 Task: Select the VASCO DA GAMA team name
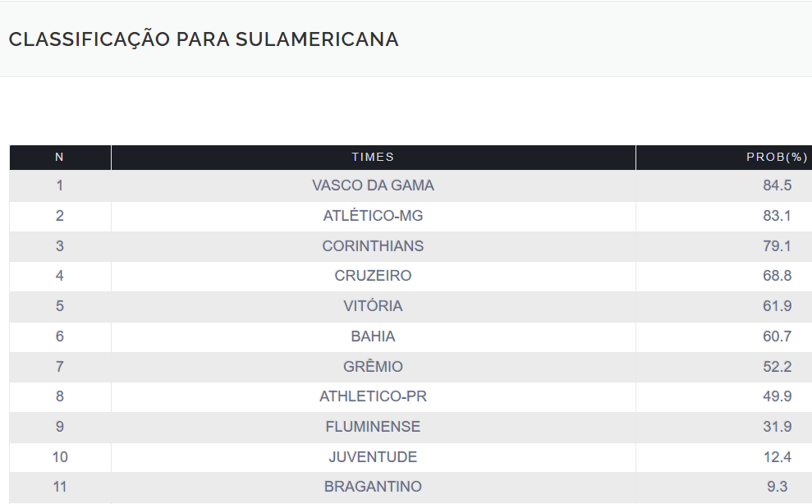tap(373, 186)
